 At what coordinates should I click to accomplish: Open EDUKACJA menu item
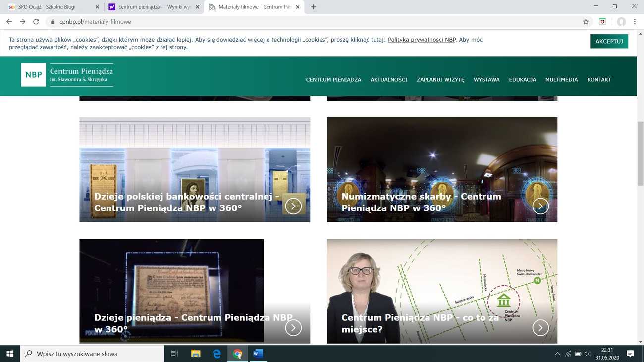[x=523, y=80]
